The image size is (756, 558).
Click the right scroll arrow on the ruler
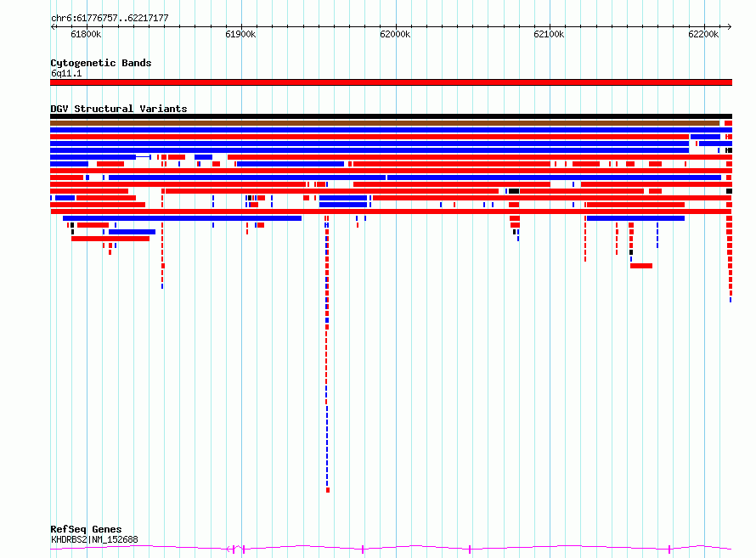(730, 26)
